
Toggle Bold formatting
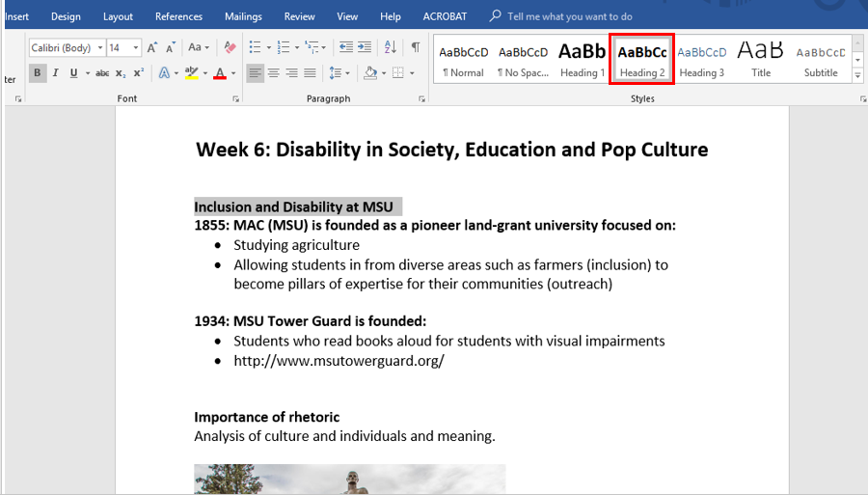[x=37, y=72]
